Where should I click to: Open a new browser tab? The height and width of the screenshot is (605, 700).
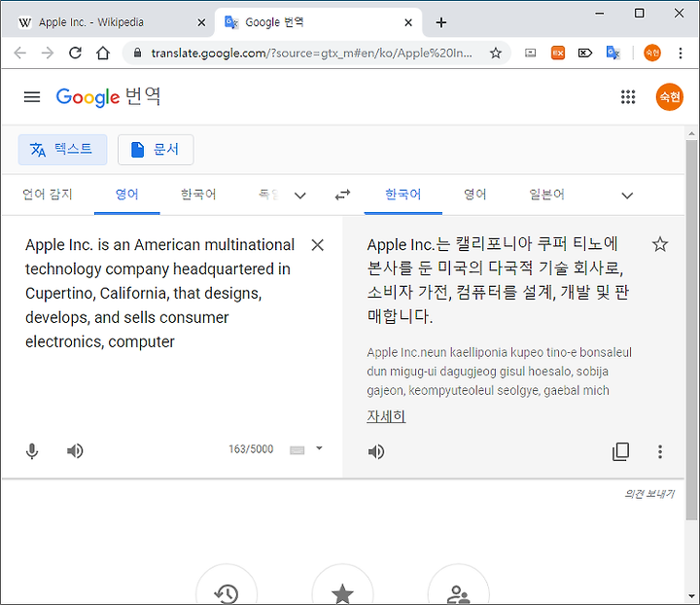point(441,22)
